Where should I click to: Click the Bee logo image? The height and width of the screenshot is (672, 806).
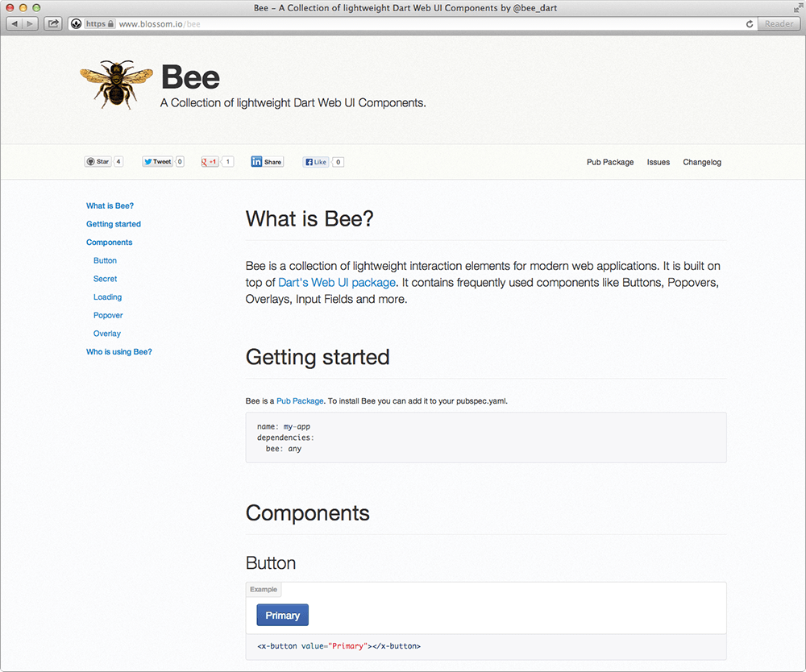coord(117,84)
